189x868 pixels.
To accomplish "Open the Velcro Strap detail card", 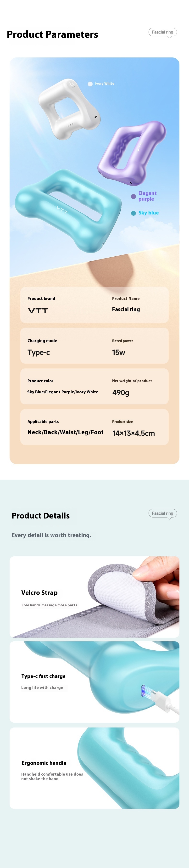I will [x=94, y=597].
